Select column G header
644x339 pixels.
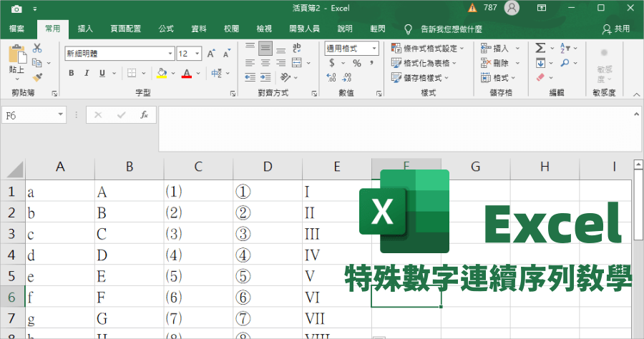(476, 167)
